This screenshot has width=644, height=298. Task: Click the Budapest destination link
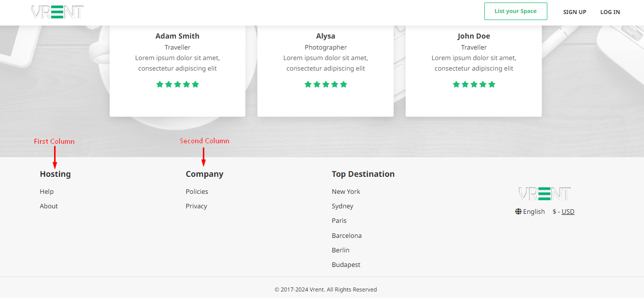coord(346,265)
